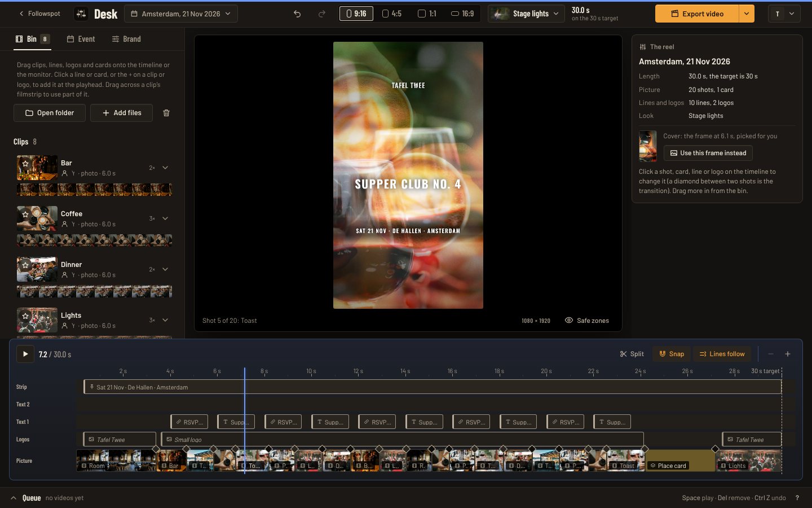Click Open folder button
Screen dimensions: 812x508
coord(50,113)
